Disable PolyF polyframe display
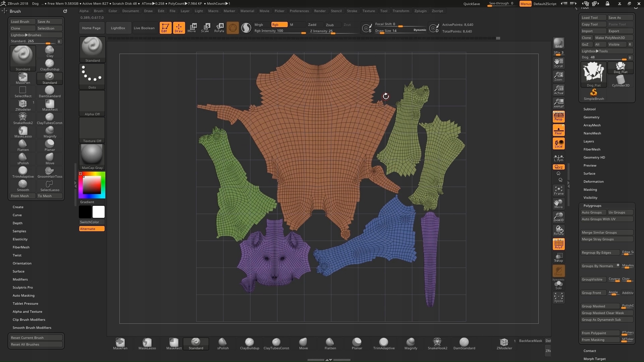The width and height of the screenshot is (644, 362). 558,244
